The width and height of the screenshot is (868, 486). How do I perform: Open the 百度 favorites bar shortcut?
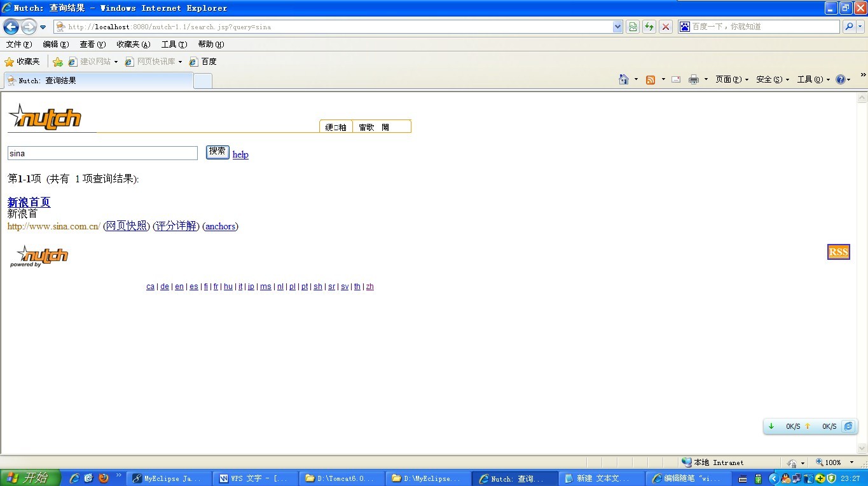click(203, 62)
